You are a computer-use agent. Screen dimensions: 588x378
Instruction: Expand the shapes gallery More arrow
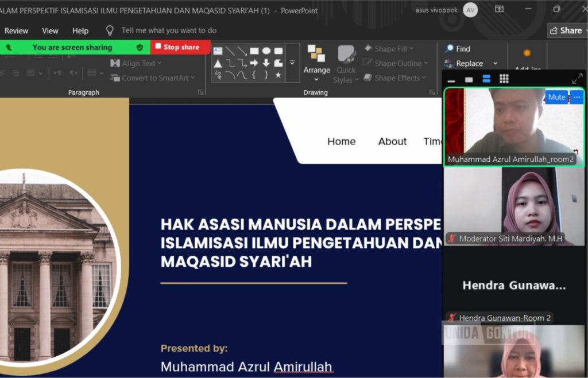tap(292, 63)
